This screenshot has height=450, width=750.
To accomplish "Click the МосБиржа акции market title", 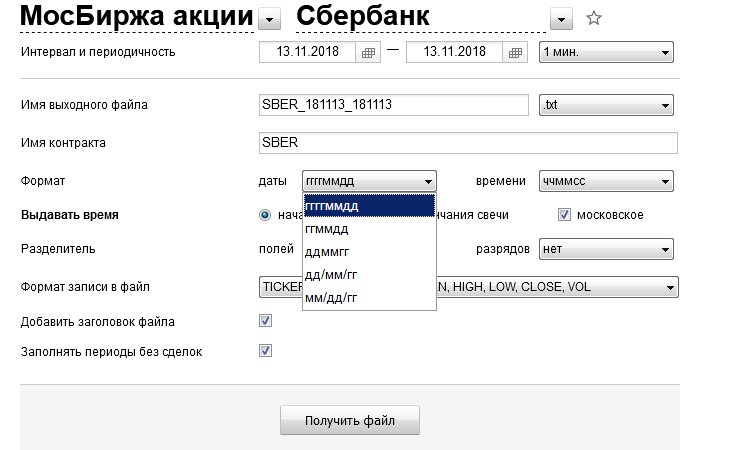I will [136, 16].
